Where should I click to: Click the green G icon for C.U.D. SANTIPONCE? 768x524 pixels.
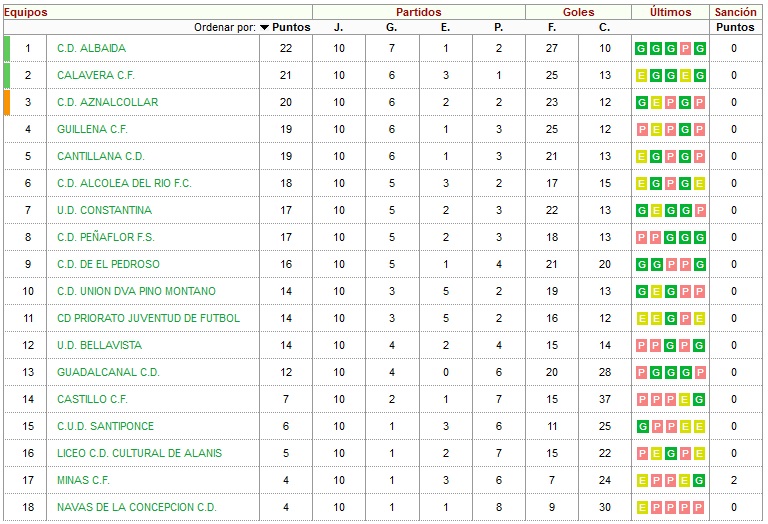click(642, 427)
